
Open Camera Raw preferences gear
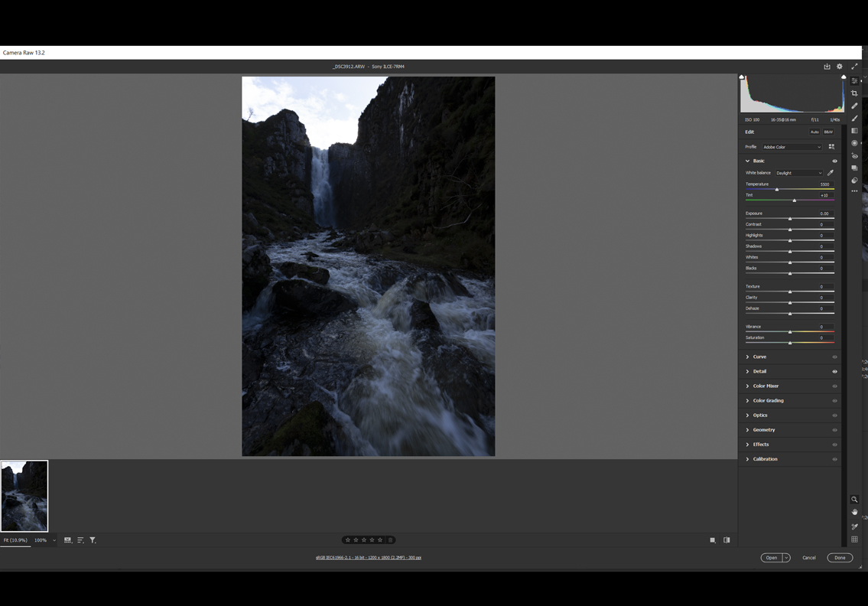tap(840, 67)
